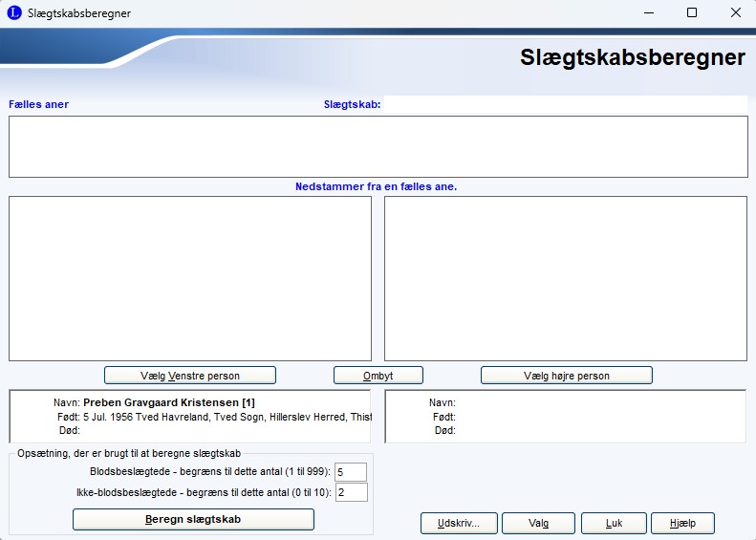The image size is (756, 540).
Task: Click the Luk button
Action: point(613,523)
